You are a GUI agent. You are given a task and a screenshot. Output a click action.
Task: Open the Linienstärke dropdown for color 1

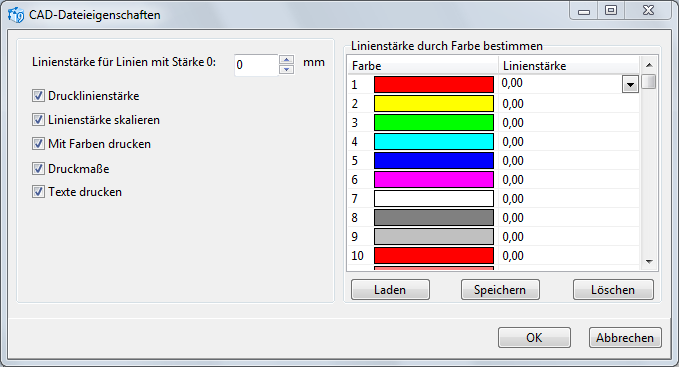click(x=630, y=84)
